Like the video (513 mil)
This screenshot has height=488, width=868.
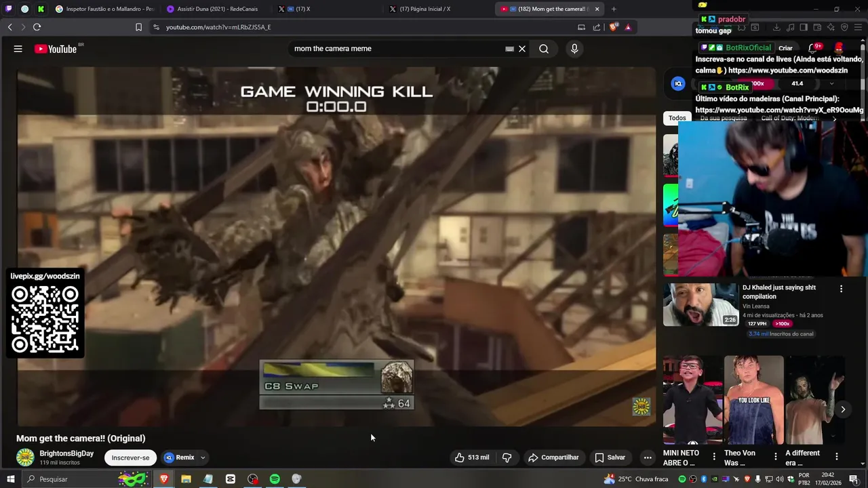472,457
